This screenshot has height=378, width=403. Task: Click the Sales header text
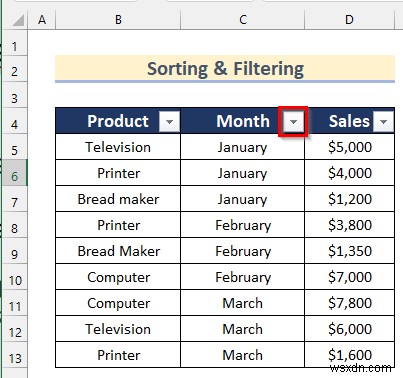pyautogui.click(x=349, y=121)
